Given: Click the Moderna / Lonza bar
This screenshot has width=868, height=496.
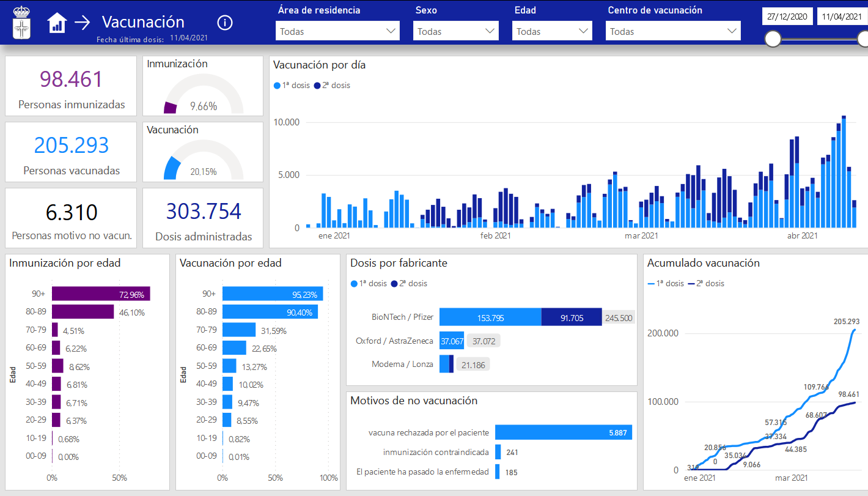Looking at the screenshot, I should point(446,364).
